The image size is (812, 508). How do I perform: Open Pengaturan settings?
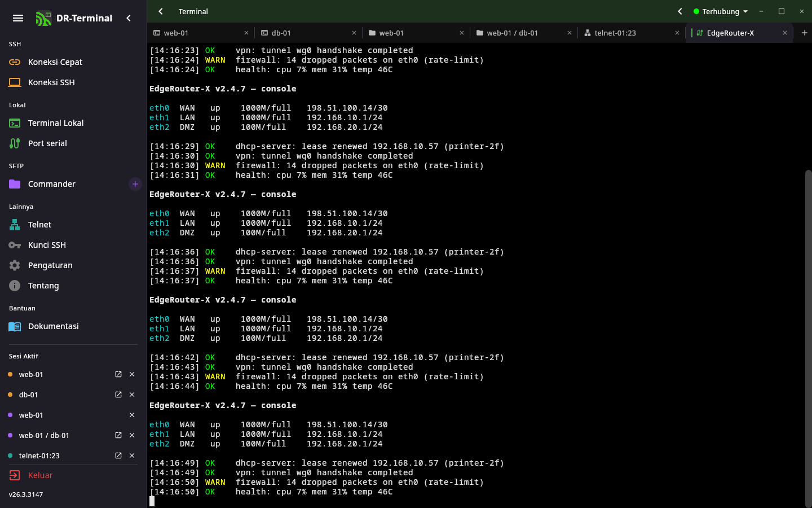tap(73, 265)
